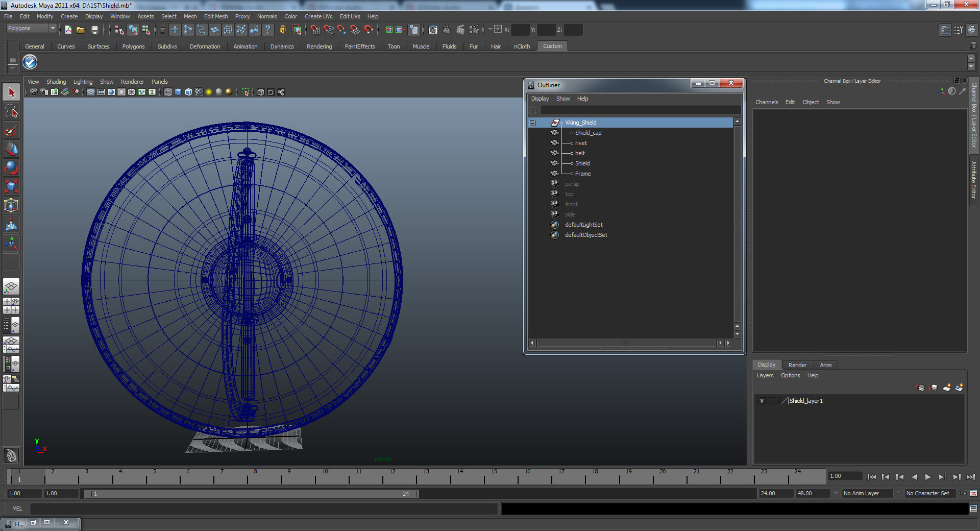This screenshot has height=531, width=980.
Task: Click the playback range slider bar
Action: click(x=251, y=494)
